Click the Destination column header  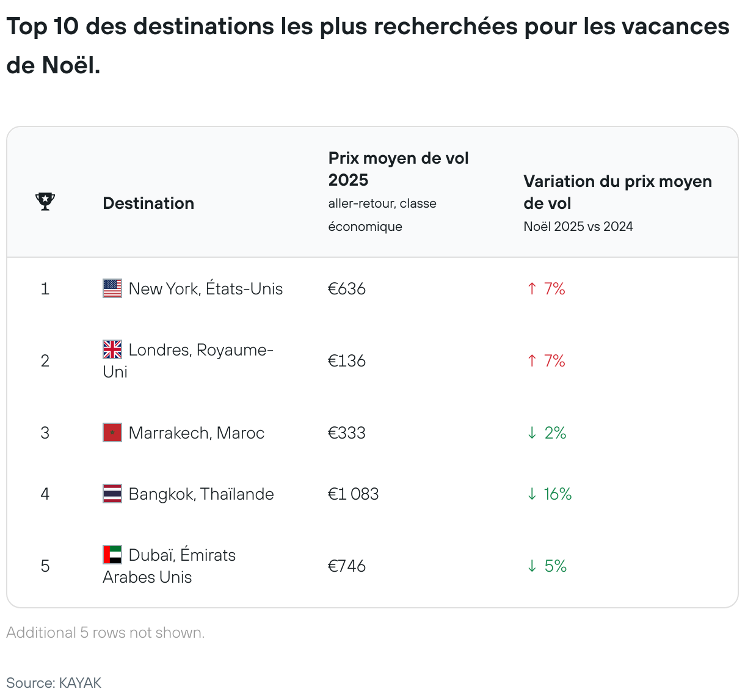148,203
